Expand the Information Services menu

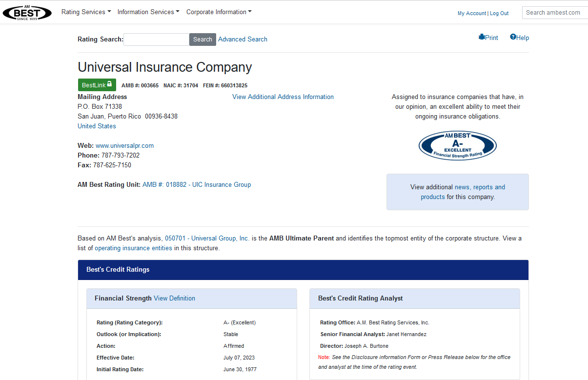click(148, 12)
